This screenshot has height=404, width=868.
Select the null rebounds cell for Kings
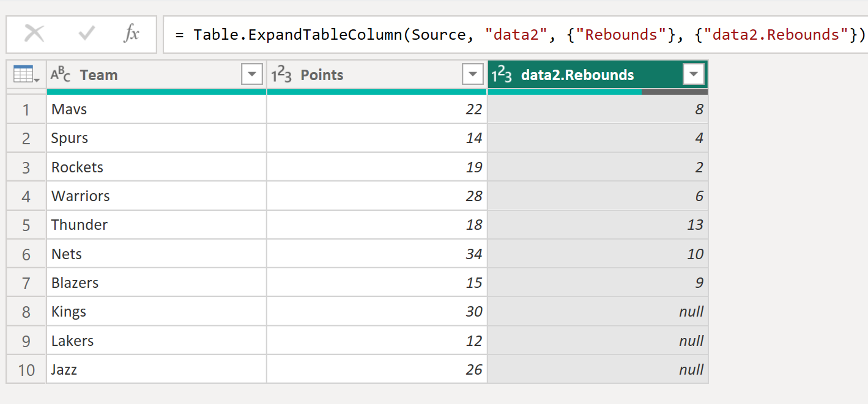(598, 312)
